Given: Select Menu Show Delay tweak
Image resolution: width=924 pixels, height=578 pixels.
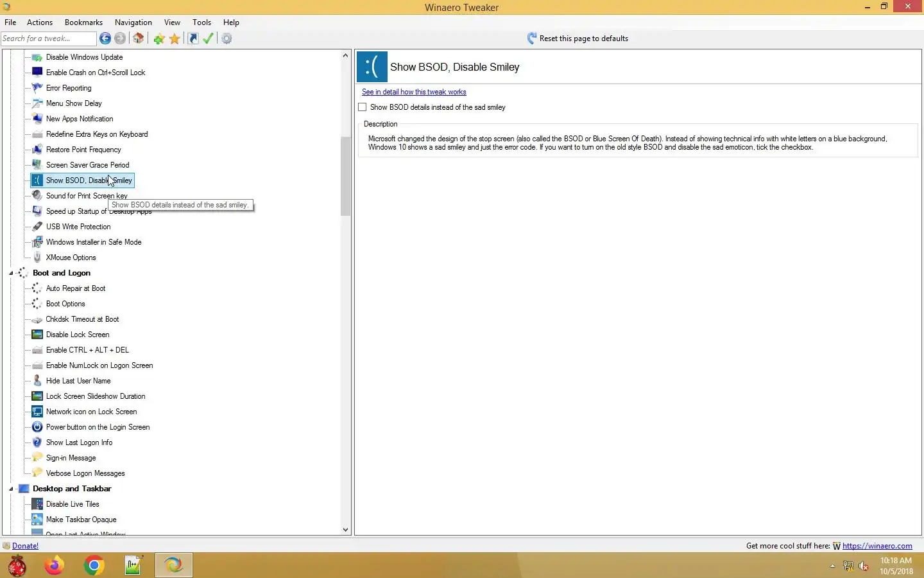Looking at the screenshot, I should coord(74,103).
